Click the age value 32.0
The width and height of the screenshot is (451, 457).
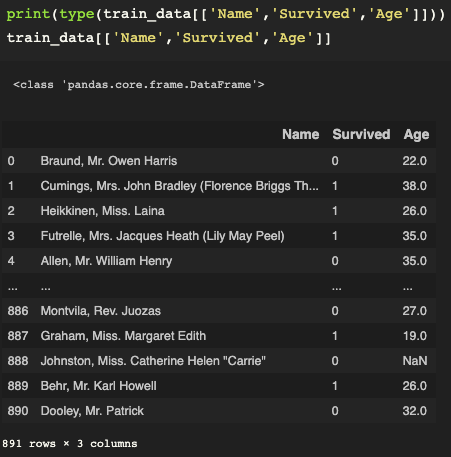tap(415, 411)
